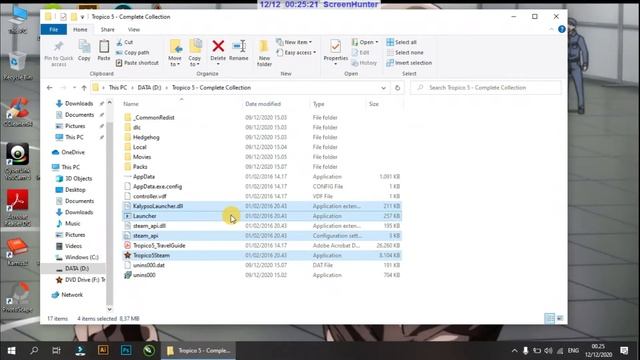640x360 pixels.
Task: Switch to large icons view
Action: [560, 318]
